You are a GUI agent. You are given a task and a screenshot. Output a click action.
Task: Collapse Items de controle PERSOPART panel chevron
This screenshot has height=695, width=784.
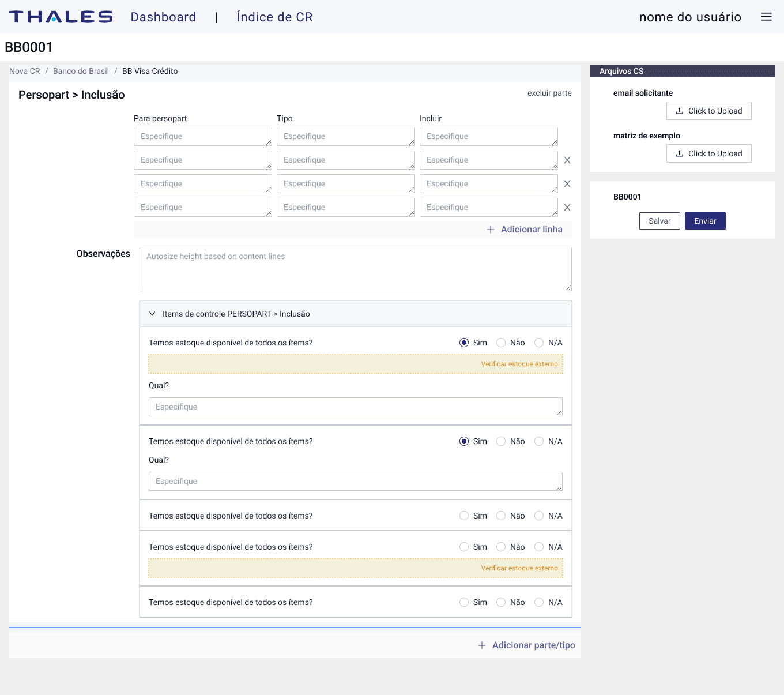[152, 314]
